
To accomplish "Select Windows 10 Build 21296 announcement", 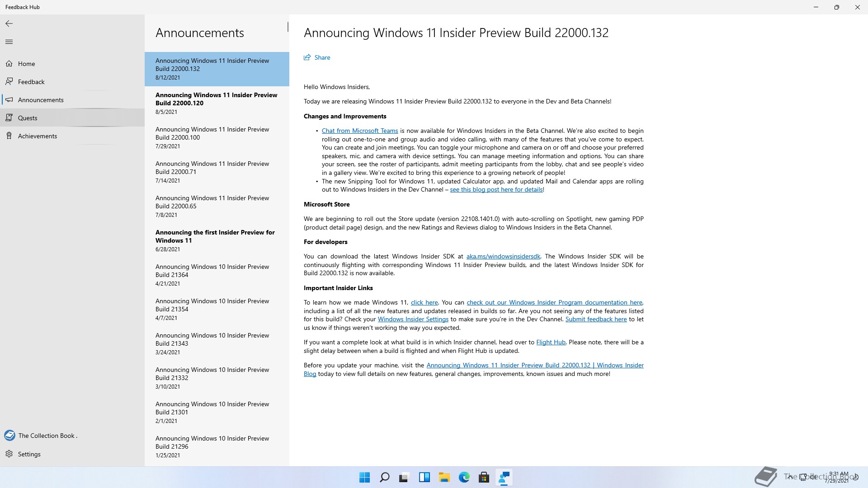I will 217,447.
